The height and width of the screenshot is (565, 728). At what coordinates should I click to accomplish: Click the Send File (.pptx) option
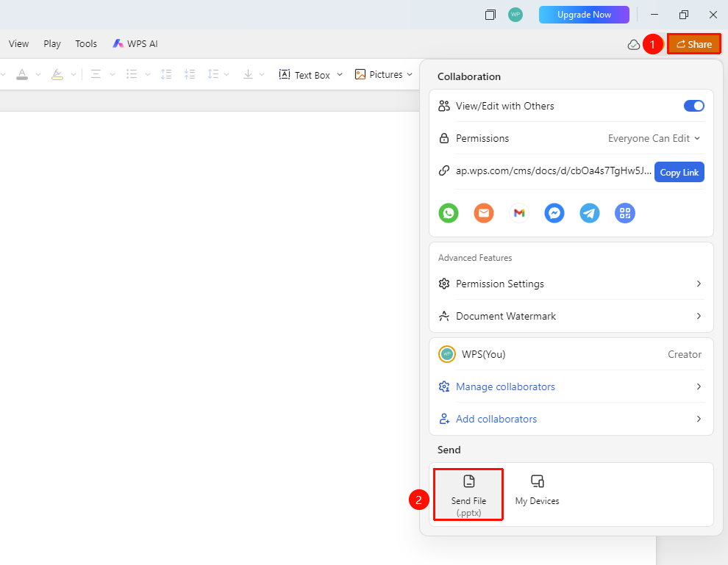pyautogui.click(x=468, y=495)
